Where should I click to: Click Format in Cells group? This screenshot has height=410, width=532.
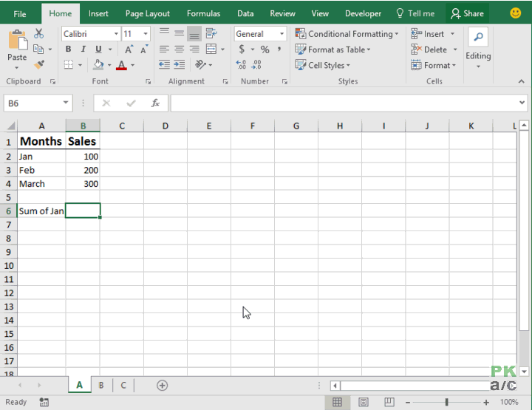pos(434,65)
